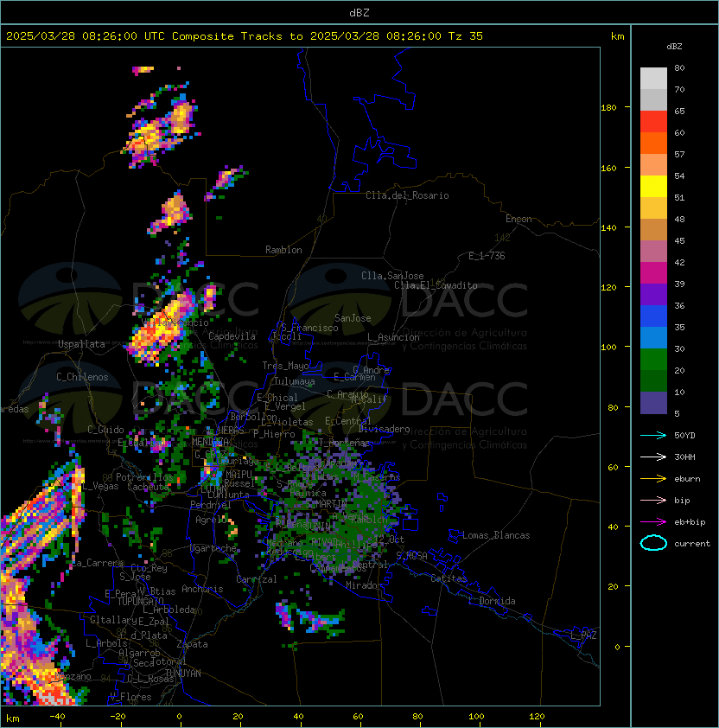Click the E_1-736 map label
This screenshot has width=719, height=728.
pos(487,256)
